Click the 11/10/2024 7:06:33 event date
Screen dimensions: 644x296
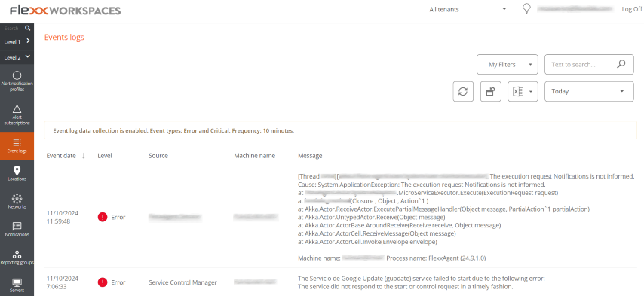[x=63, y=282]
